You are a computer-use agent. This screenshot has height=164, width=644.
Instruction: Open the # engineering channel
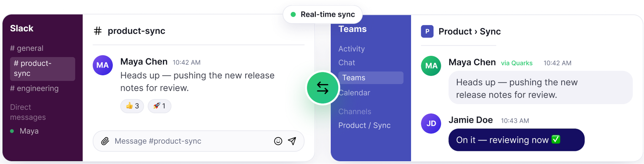(34, 88)
